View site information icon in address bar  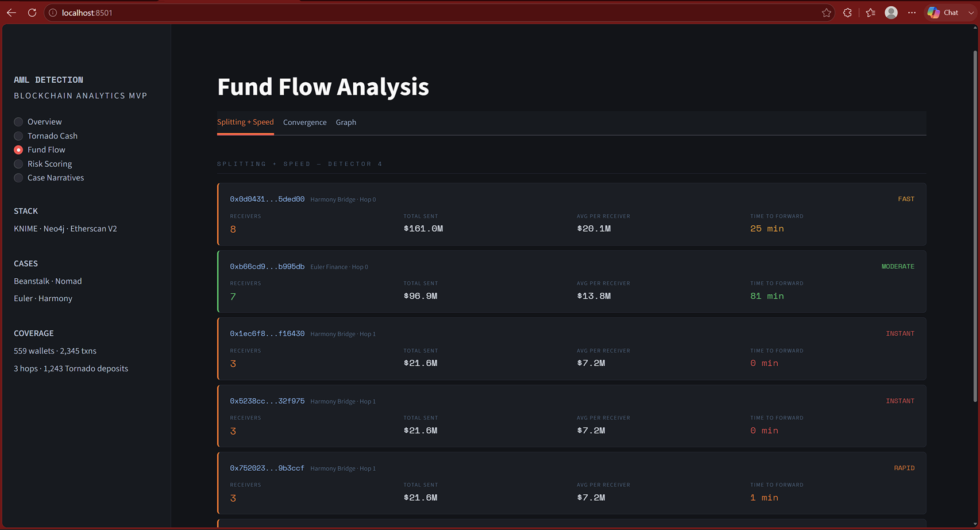53,13
